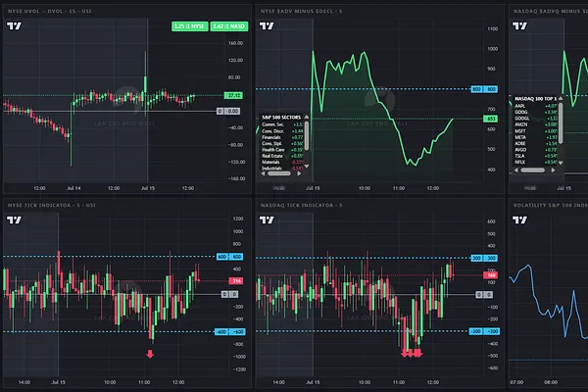Select the 37.12 price label on UVOL chart
Viewport: 588px width, 392px height.
[233, 96]
